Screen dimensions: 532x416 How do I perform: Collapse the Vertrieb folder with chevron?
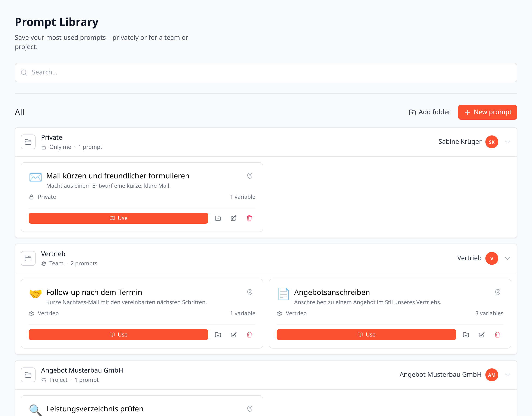507,258
